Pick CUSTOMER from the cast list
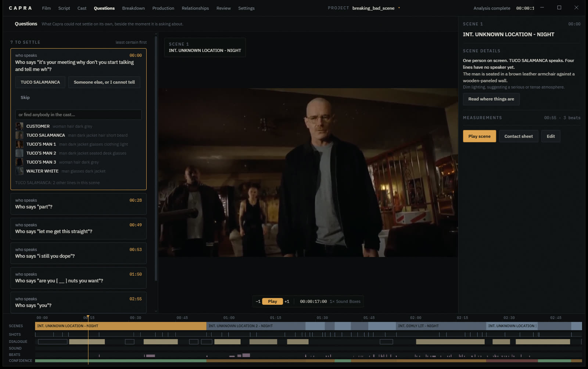This screenshot has width=588, height=369. (78, 126)
